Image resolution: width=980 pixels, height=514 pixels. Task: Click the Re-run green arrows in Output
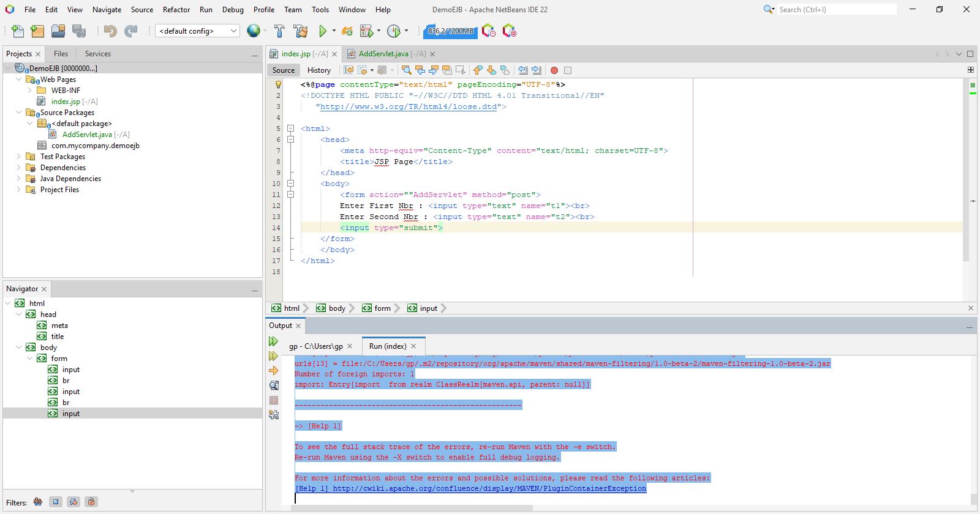point(274,341)
